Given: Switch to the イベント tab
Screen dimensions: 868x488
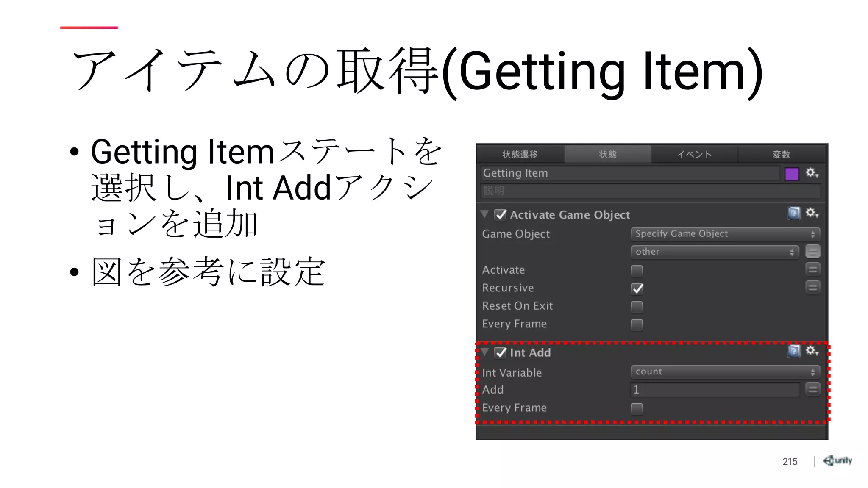Looking at the screenshot, I should pos(694,155).
